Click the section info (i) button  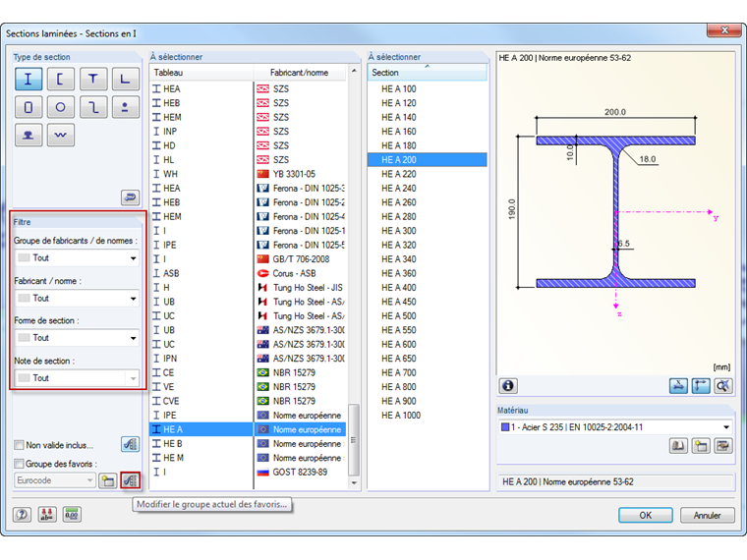click(x=508, y=386)
